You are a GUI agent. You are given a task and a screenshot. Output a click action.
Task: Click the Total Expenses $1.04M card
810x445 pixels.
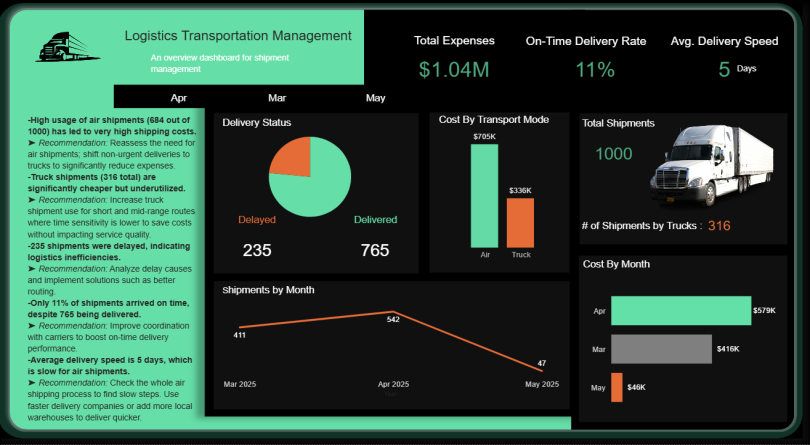(x=454, y=58)
